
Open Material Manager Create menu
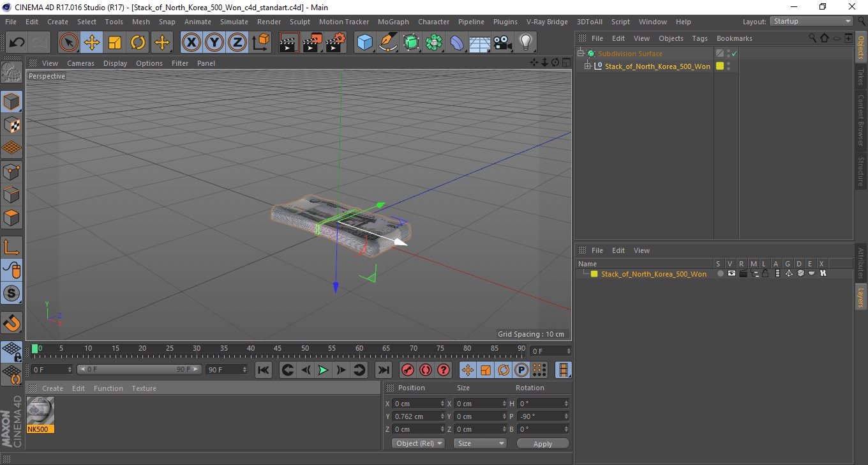pos(52,388)
